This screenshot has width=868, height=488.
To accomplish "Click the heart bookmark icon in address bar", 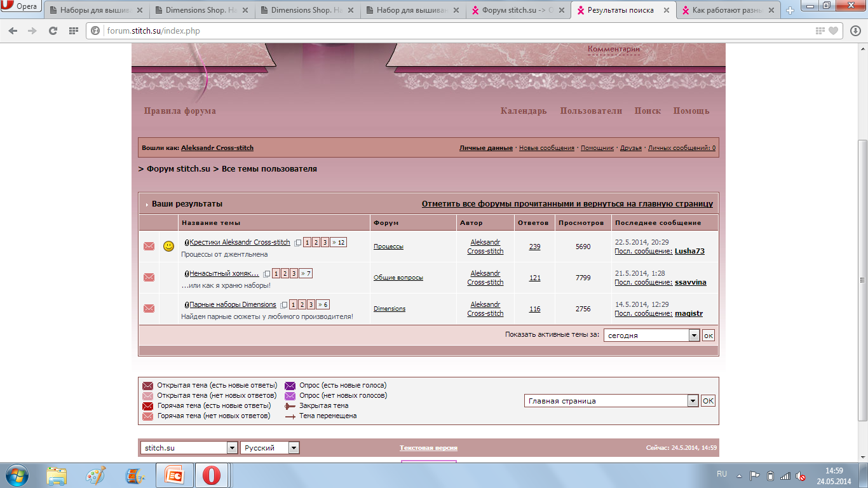I will 833,30.
